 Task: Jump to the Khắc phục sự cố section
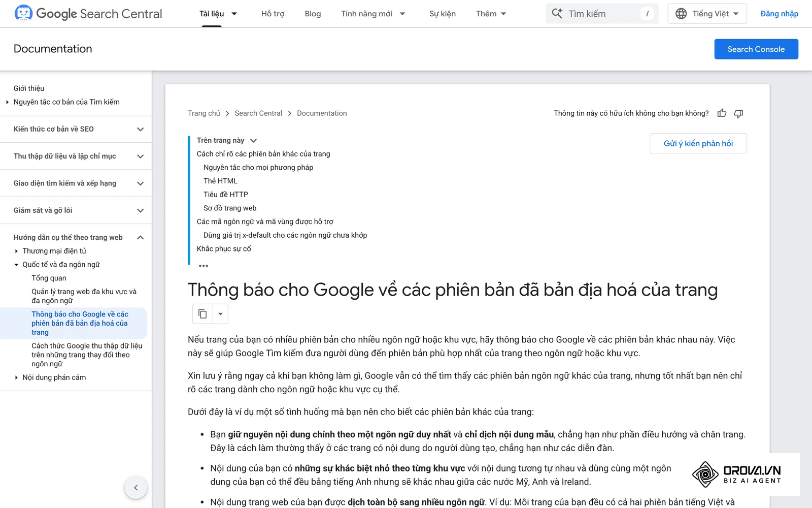coord(224,248)
